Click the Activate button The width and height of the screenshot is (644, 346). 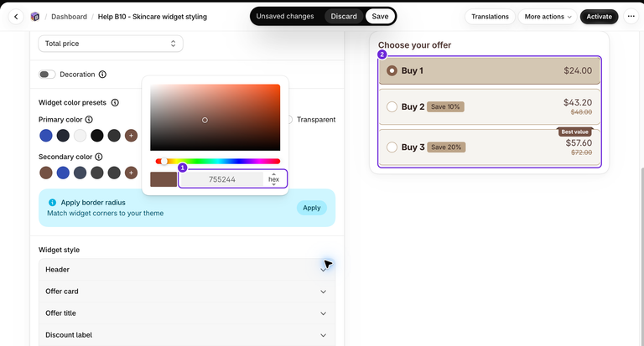pyautogui.click(x=599, y=17)
